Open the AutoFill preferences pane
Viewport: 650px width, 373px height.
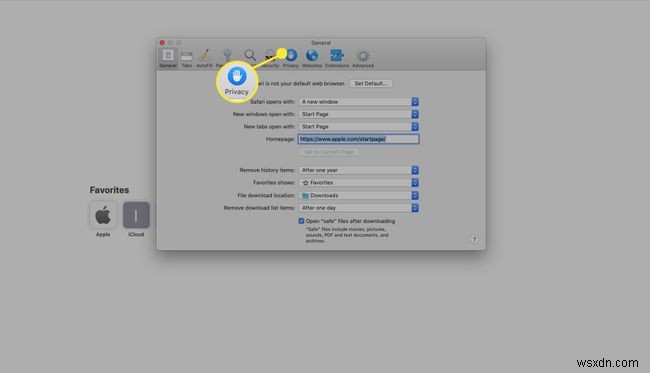204,58
